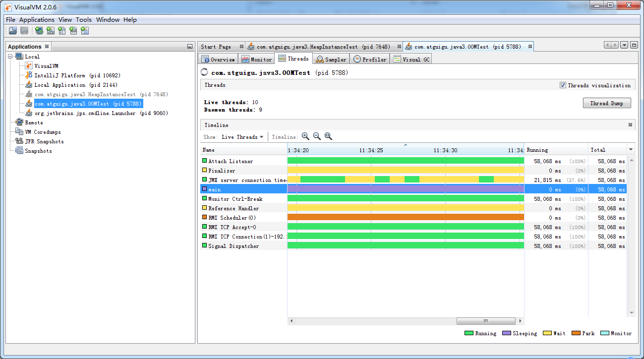Switch to the Monitor tab

(x=256, y=59)
